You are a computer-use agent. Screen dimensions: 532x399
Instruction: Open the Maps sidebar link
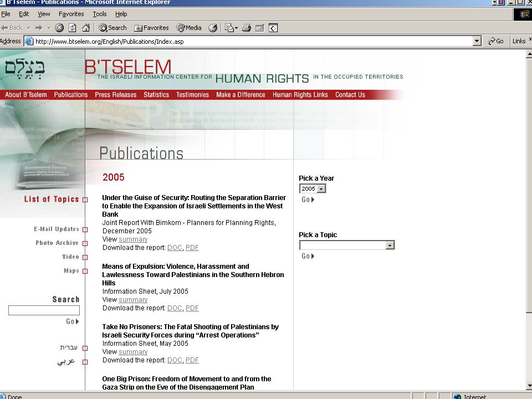click(x=71, y=271)
